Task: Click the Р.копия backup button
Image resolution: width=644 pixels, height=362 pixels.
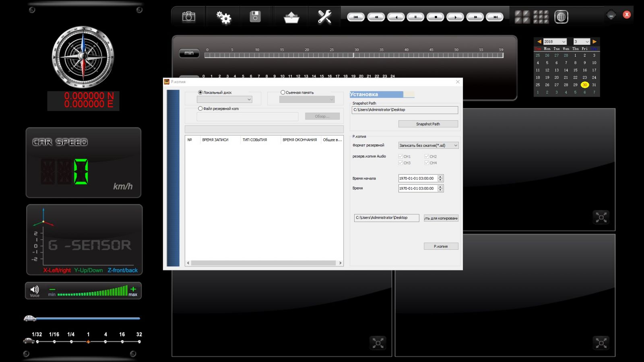Action: click(x=441, y=246)
